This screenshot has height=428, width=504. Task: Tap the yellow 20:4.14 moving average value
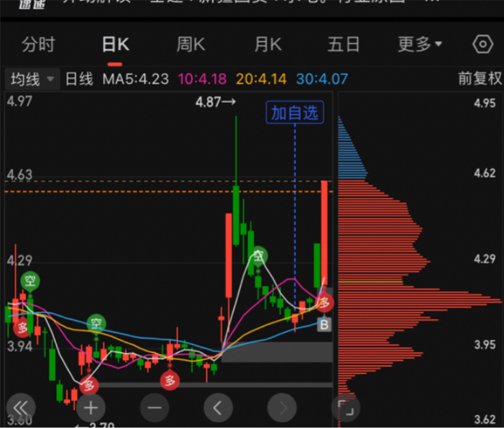click(x=261, y=79)
